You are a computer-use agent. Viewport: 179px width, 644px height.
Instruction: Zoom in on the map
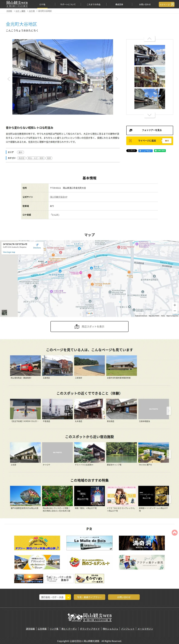pos(175,305)
